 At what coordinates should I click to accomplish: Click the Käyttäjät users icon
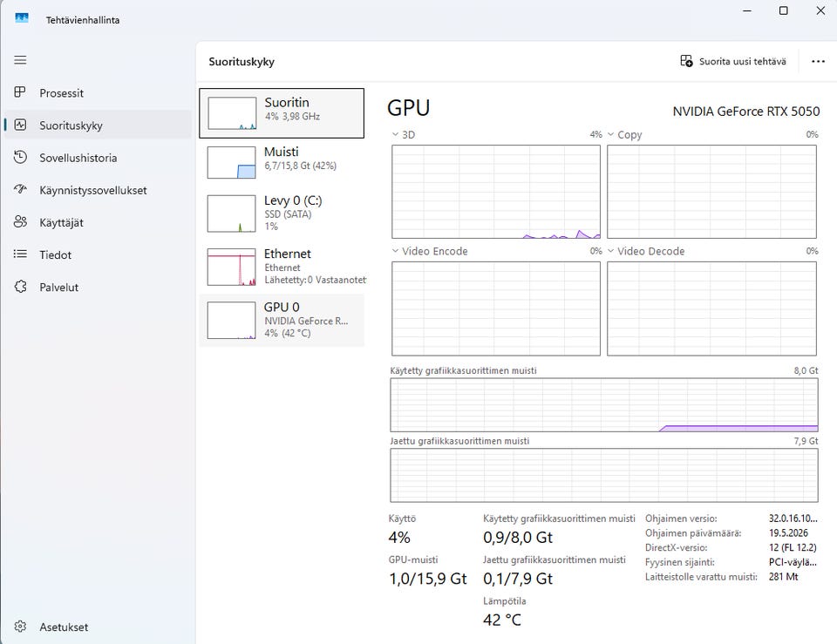tap(20, 222)
